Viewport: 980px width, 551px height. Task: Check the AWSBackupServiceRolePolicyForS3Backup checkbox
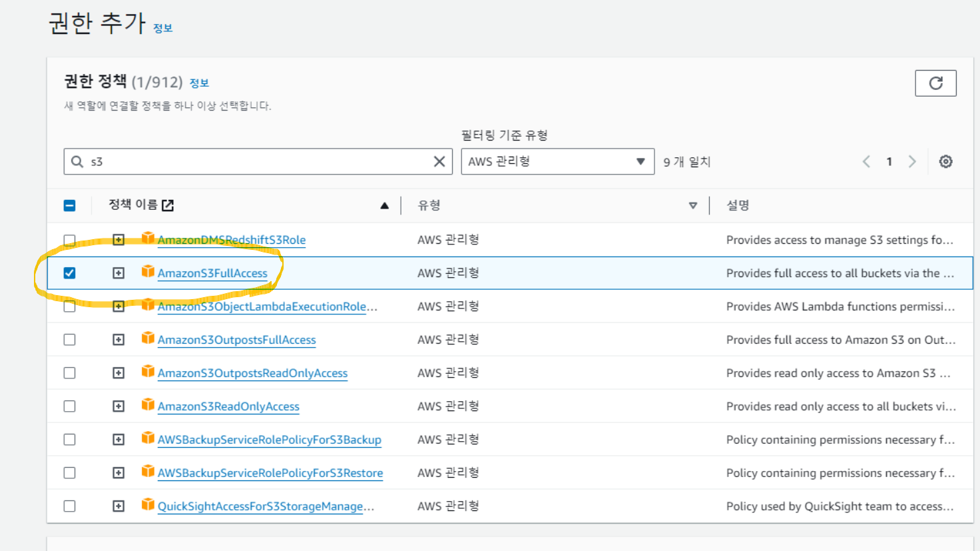pyautogui.click(x=69, y=440)
